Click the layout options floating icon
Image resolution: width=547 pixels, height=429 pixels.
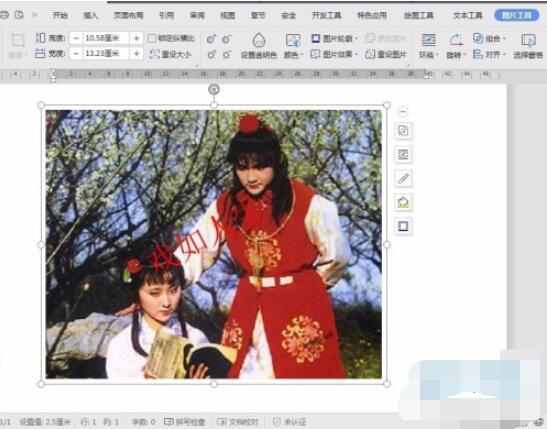click(x=403, y=131)
